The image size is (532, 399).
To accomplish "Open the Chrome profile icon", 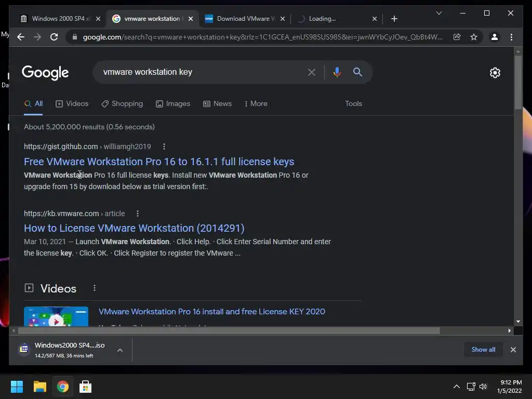I will click(x=495, y=37).
